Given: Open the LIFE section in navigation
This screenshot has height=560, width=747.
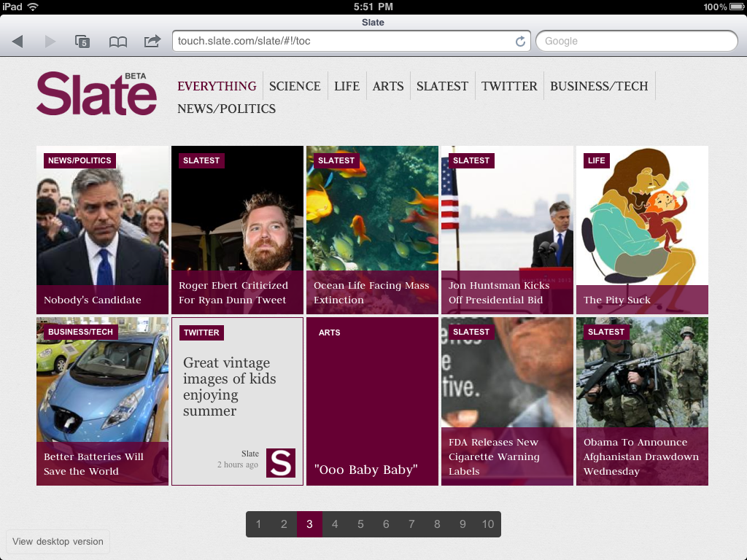Looking at the screenshot, I should point(347,86).
